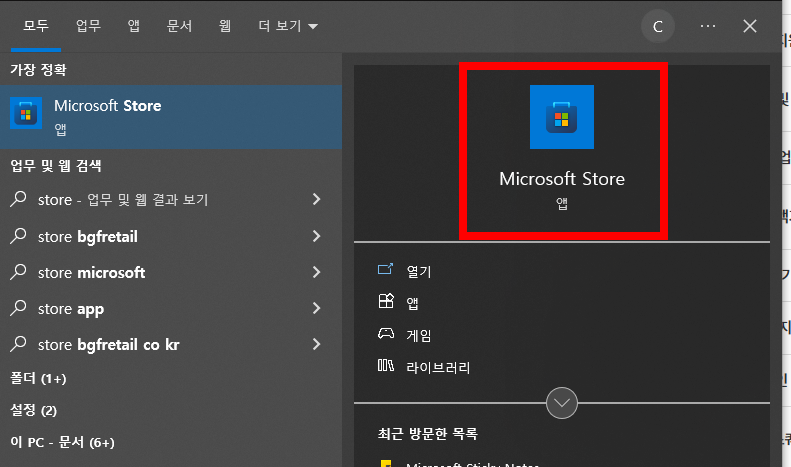The image size is (791, 467).
Task: Click search icon beside 'store bgfretail'
Action: click(18, 235)
